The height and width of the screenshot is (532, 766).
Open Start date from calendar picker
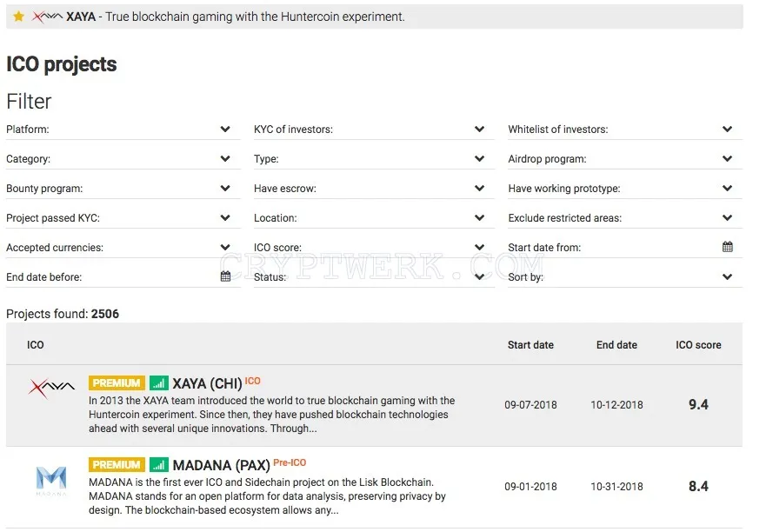(x=728, y=247)
